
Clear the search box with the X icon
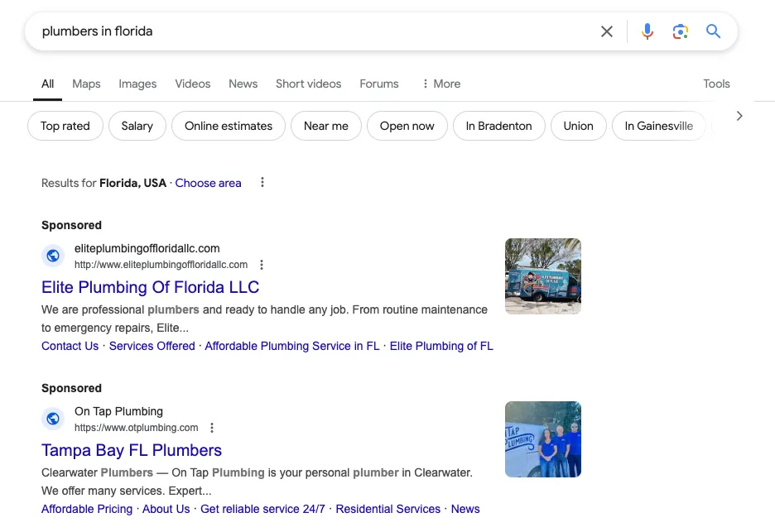coord(606,31)
